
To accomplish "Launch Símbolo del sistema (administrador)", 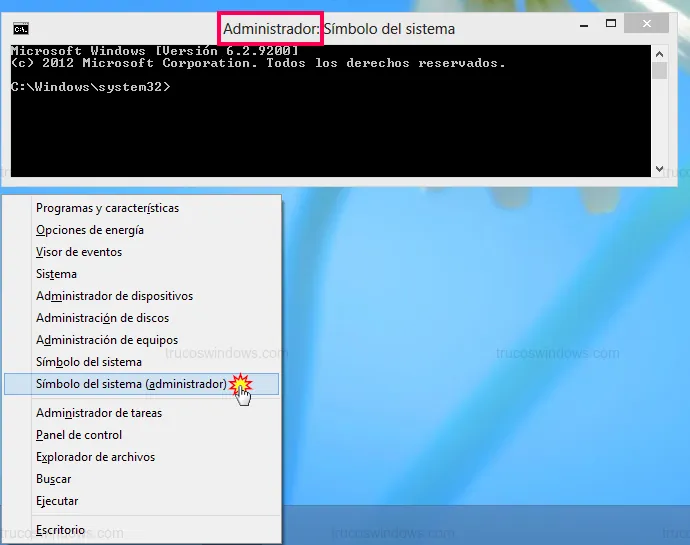I will [131, 384].
